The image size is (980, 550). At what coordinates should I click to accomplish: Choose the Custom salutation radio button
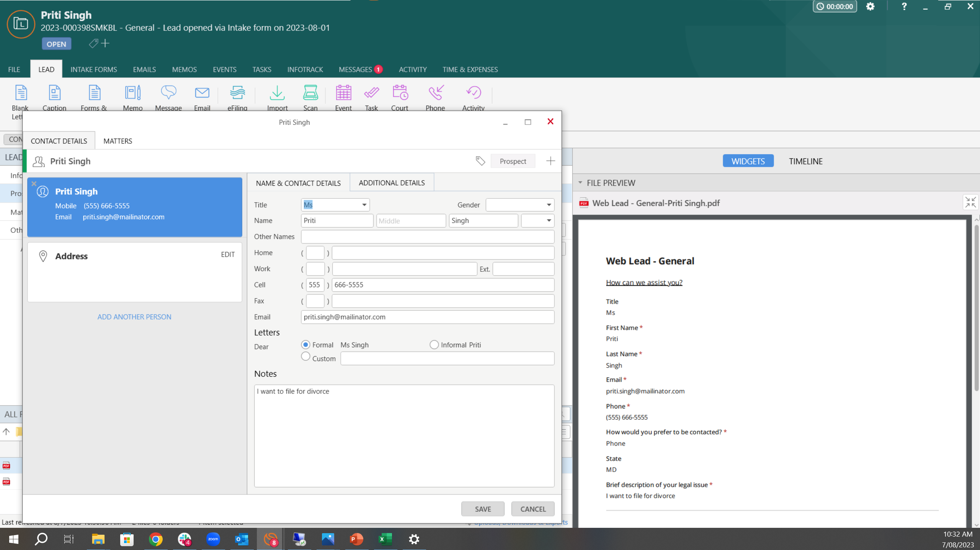click(305, 356)
